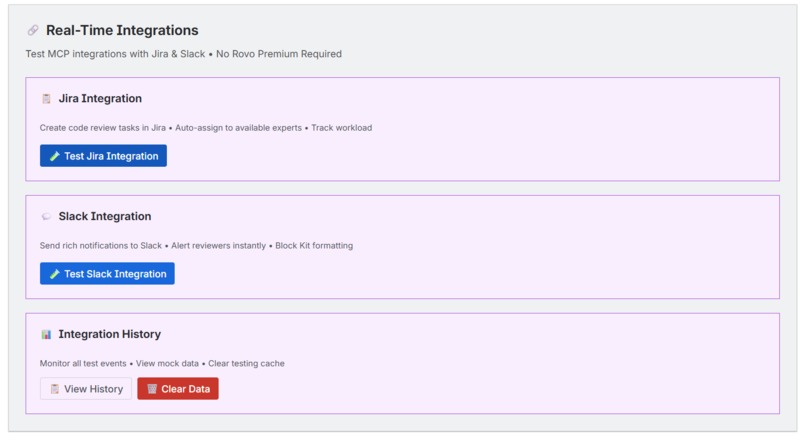This screenshot has height=443, width=806.
Task: Click the clipboard icon next to Jira Integration
Action: (x=46, y=99)
